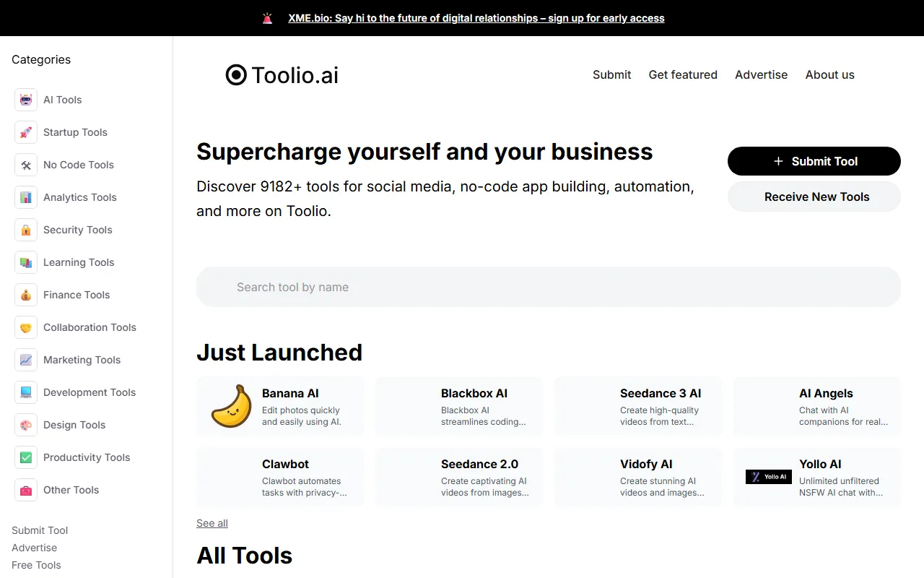Click the Design Tools palette icon
The image size is (924, 578).
coord(26,425)
